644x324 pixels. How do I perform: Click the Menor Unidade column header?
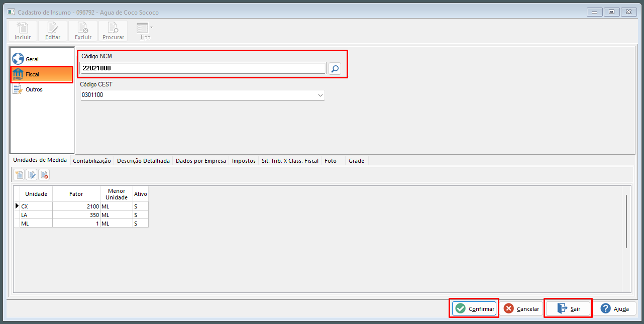[x=117, y=194]
